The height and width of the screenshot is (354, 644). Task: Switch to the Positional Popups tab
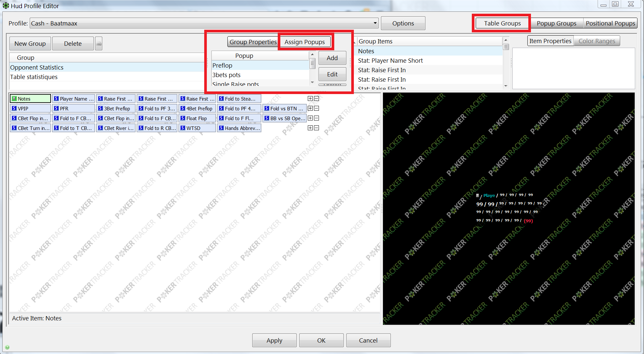click(610, 23)
